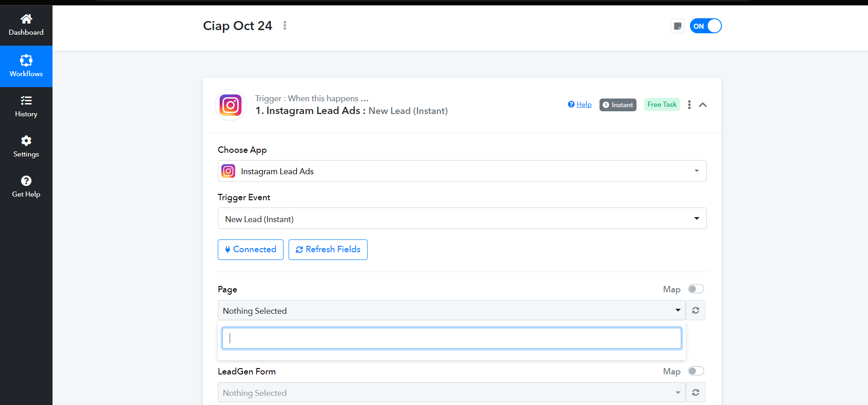Open the Page Nothing Selected dropdown
The width and height of the screenshot is (868, 405).
452,311
